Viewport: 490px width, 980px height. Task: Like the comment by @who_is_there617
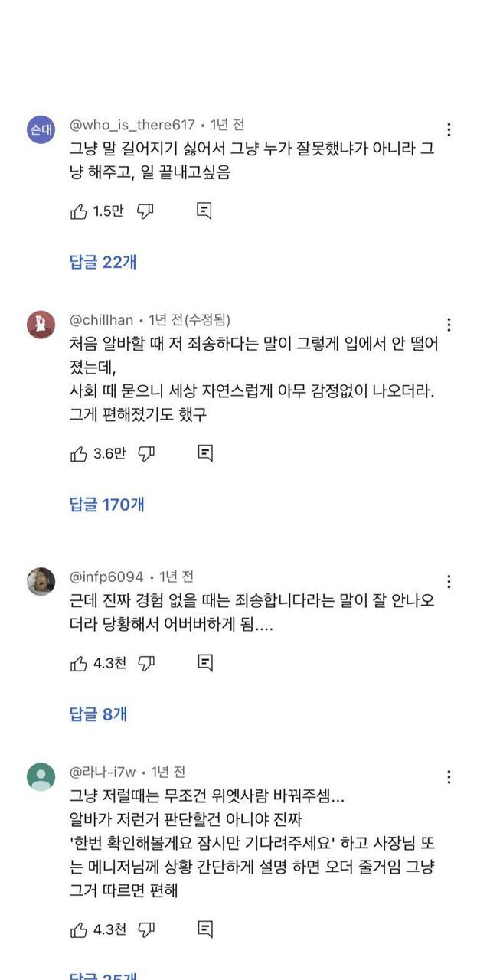click(78, 212)
